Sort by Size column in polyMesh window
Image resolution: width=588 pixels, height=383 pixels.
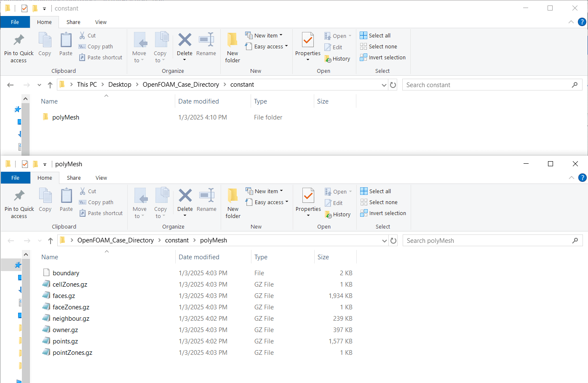click(x=323, y=257)
